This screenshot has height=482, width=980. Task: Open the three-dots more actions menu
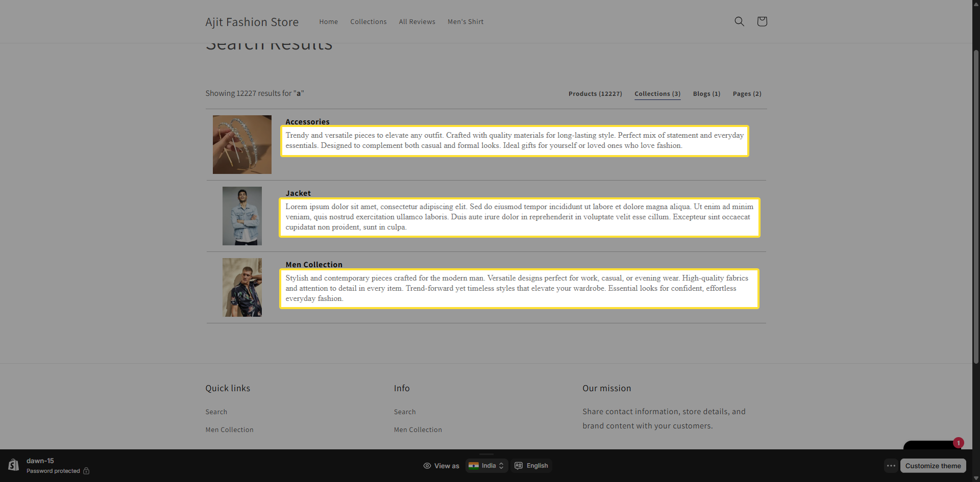pyautogui.click(x=891, y=466)
